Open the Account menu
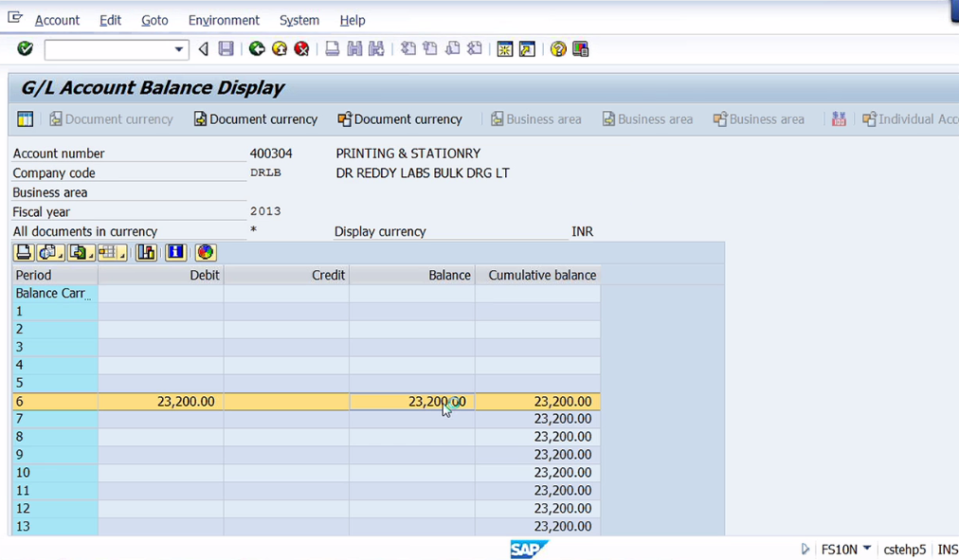The width and height of the screenshot is (959, 560). 57,20
